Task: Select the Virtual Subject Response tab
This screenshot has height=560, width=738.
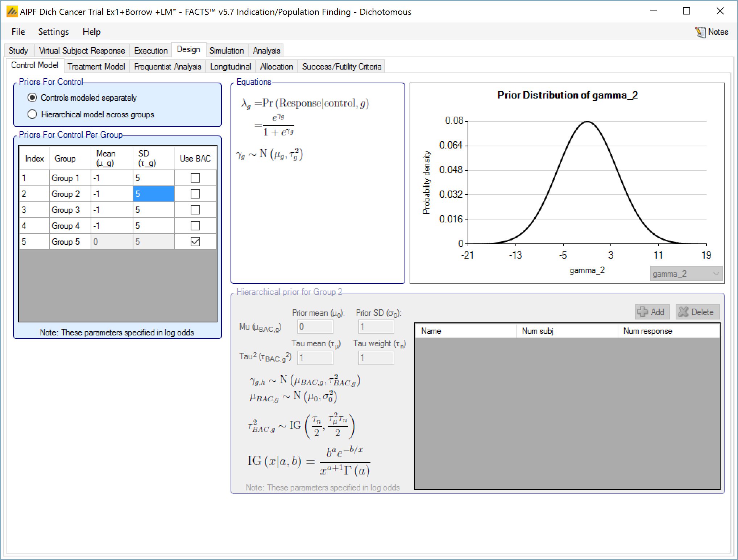Action: coord(82,51)
